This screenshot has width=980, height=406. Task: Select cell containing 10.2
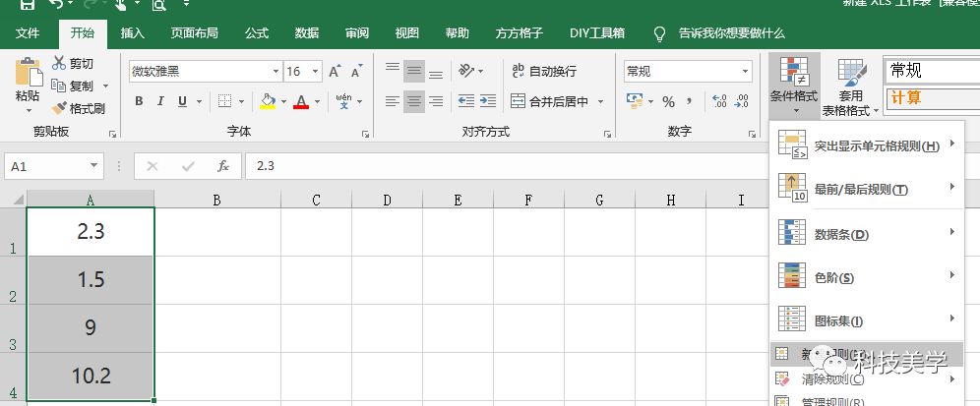[x=91, y=377]
